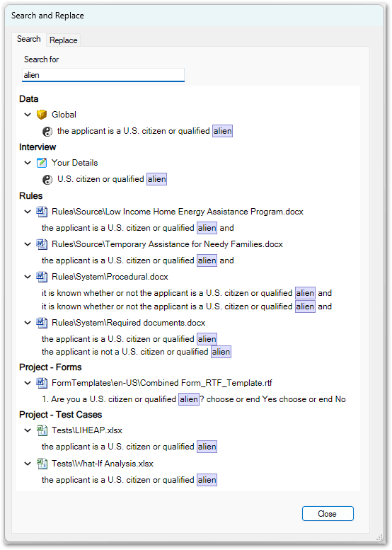Collapse Temporary Assistance for Needy Families results

(x=28, y=244)
